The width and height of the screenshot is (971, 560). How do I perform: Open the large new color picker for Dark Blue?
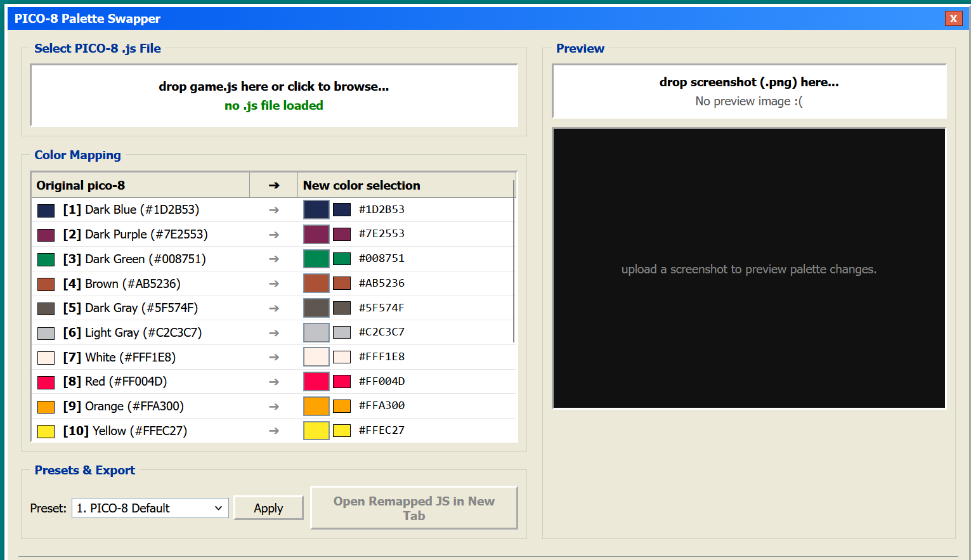coord(316,210)
